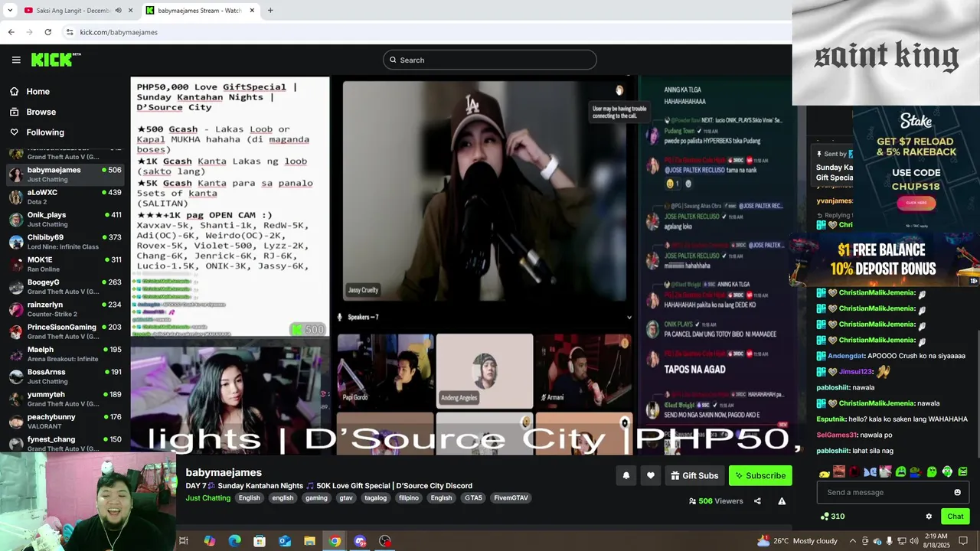The height and width of the screenshot is (551, 980).
Task: Share the stream via share icon
Action: 757,501
